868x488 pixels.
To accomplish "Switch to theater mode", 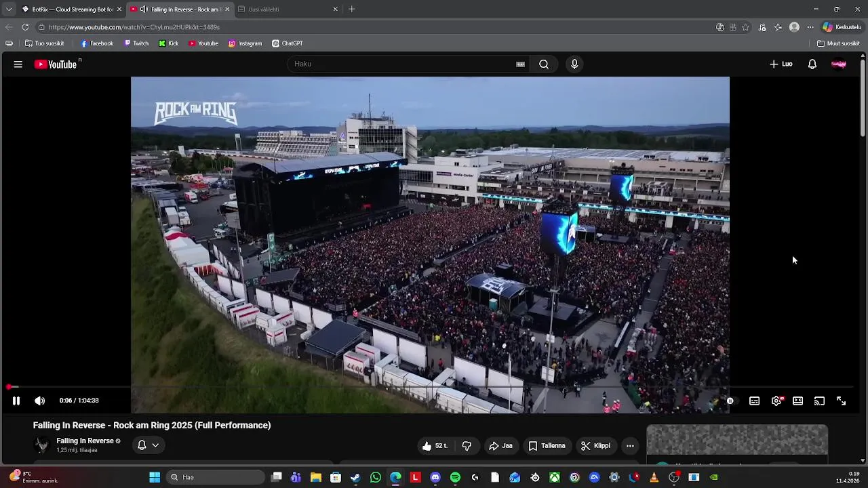I will point(798,401).
